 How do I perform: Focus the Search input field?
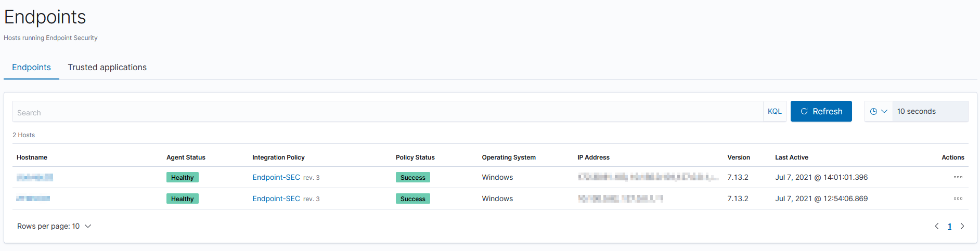tap(388, 112)
